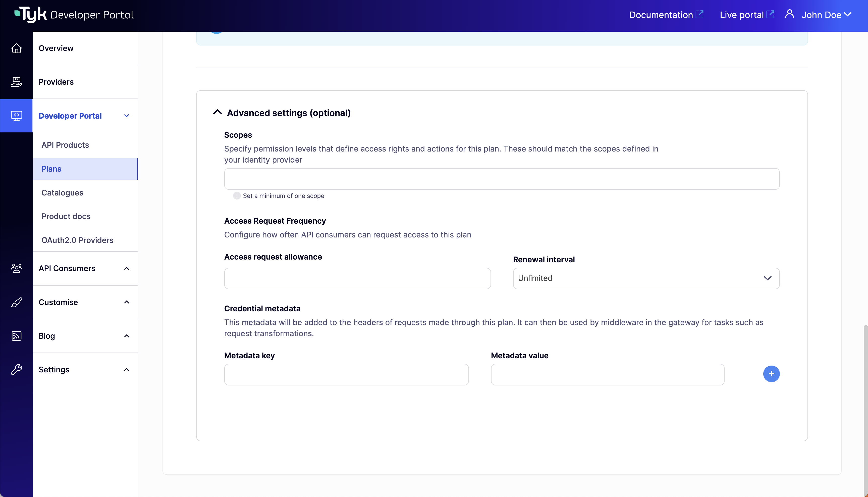Viewport: 868px width, 497px height.
Task: Collapse the Blog sidebar section
Action: point(127,336)
